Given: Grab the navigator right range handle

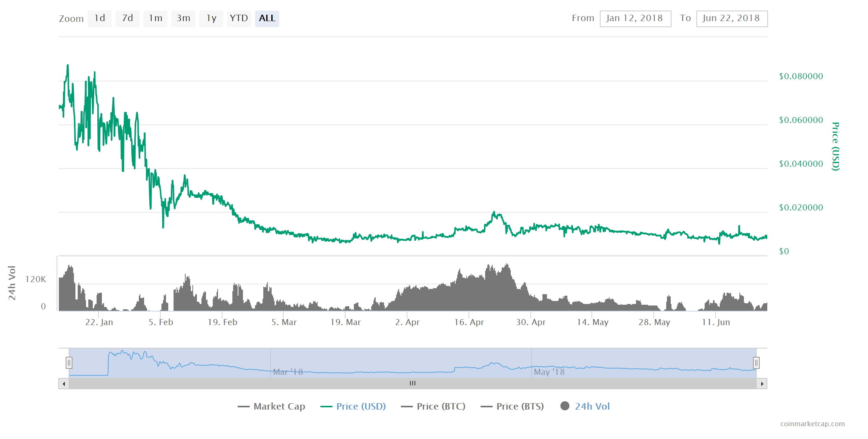Looking at the screenshot, I should pyautogui.click(x=756, y=363).
